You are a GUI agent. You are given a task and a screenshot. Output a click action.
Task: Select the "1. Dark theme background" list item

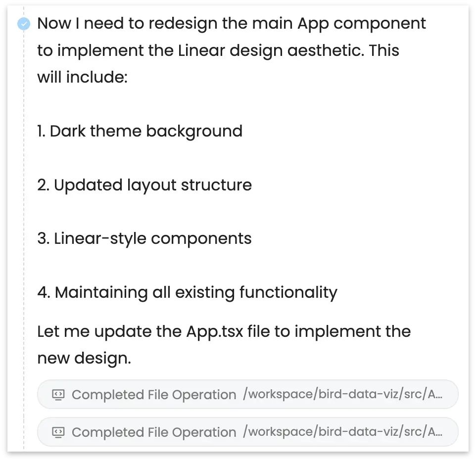140,132
